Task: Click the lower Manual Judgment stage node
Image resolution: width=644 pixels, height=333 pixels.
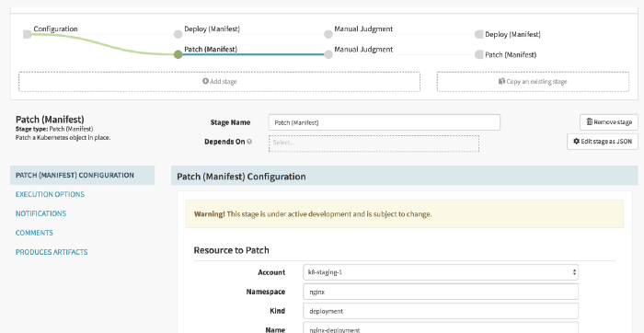Action: coord(328,54)
